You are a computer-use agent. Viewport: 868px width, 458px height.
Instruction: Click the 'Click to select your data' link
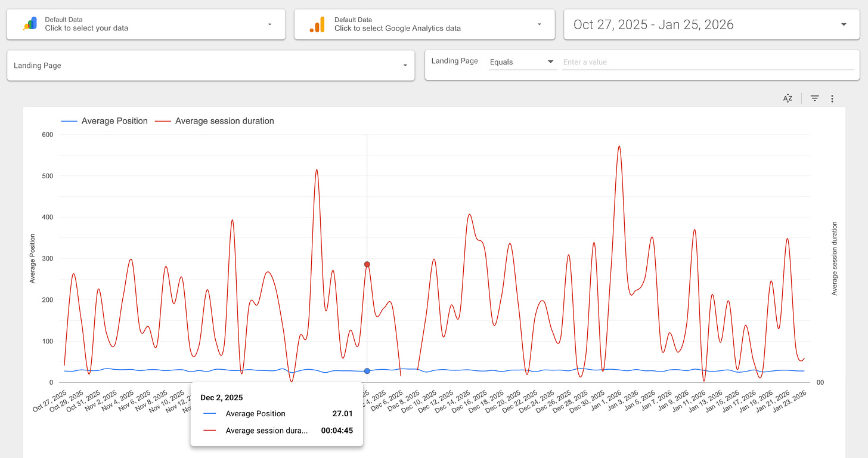click(x=87, y=27)
